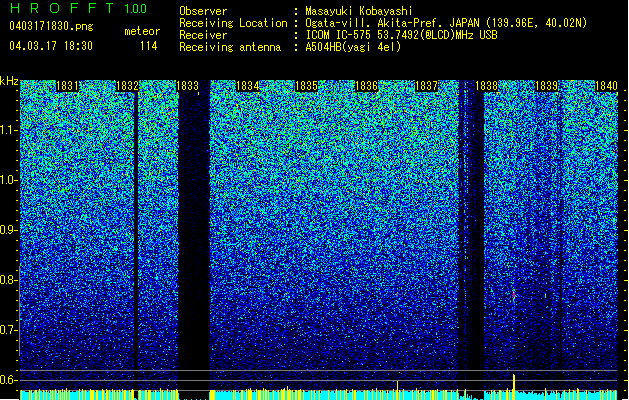
Task: Click the Receiving Location label
Action: point(233,23)
